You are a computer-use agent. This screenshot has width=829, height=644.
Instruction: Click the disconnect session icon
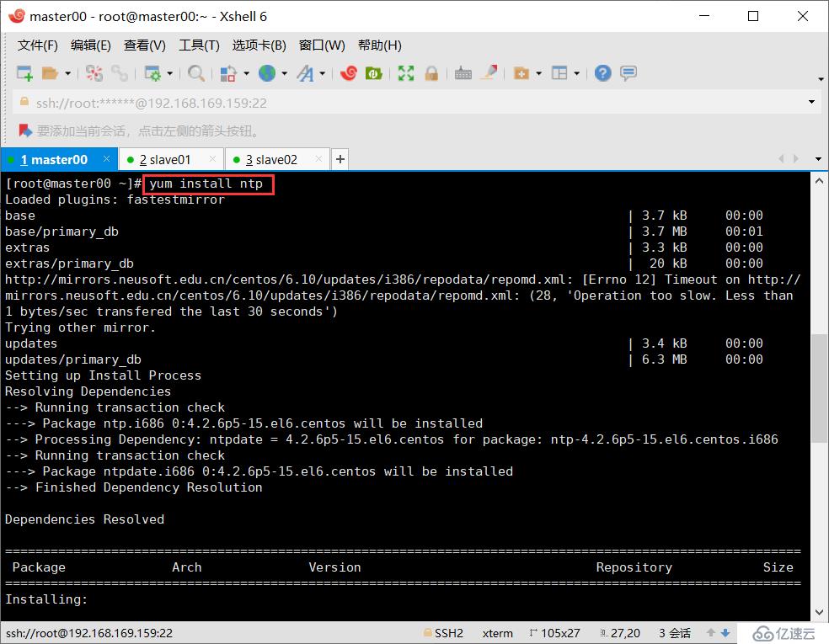(x=94, y=73)
